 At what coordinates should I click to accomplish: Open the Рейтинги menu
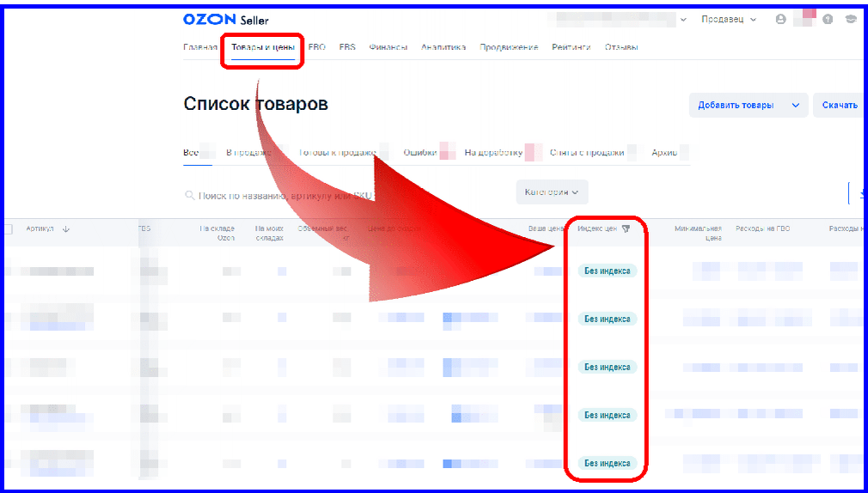(572, 47)
